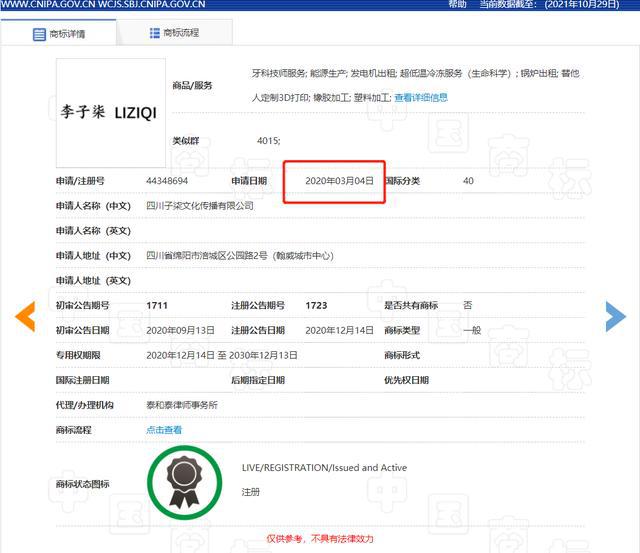Open the 商标详情 tab

click(58, 33)
